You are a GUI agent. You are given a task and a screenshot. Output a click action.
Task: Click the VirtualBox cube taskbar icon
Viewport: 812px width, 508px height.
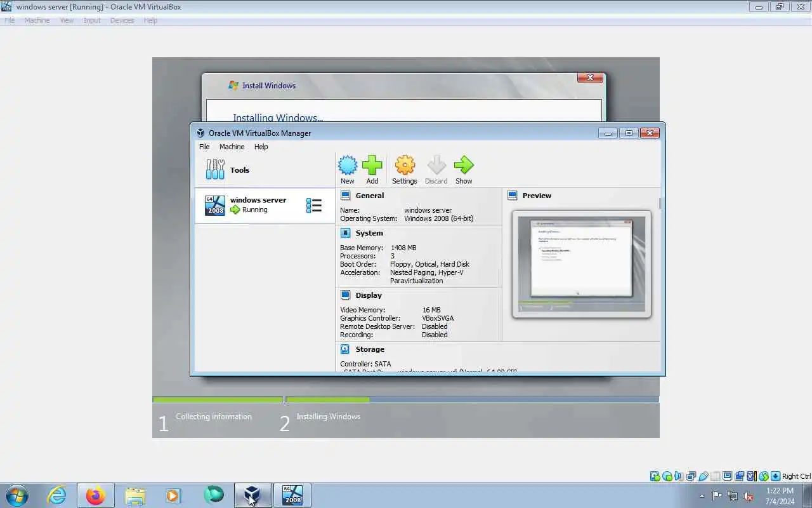coord(252,495)
